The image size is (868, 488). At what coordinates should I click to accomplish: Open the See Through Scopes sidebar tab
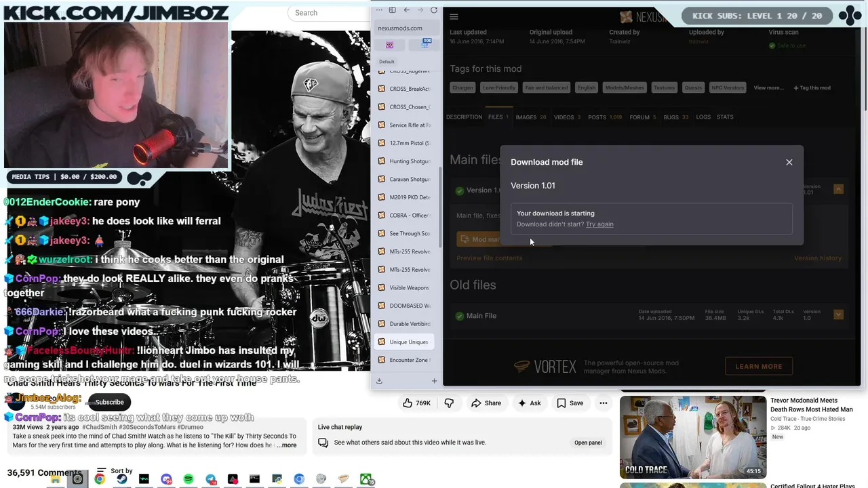click(x=406, y=233)
